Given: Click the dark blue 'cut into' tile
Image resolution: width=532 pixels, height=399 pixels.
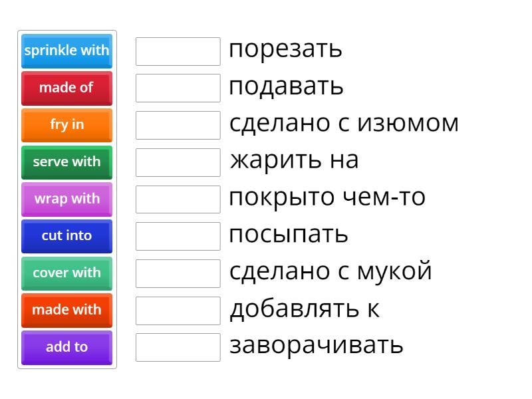Looking at the screenshot, I should click(x=66, y=235).
